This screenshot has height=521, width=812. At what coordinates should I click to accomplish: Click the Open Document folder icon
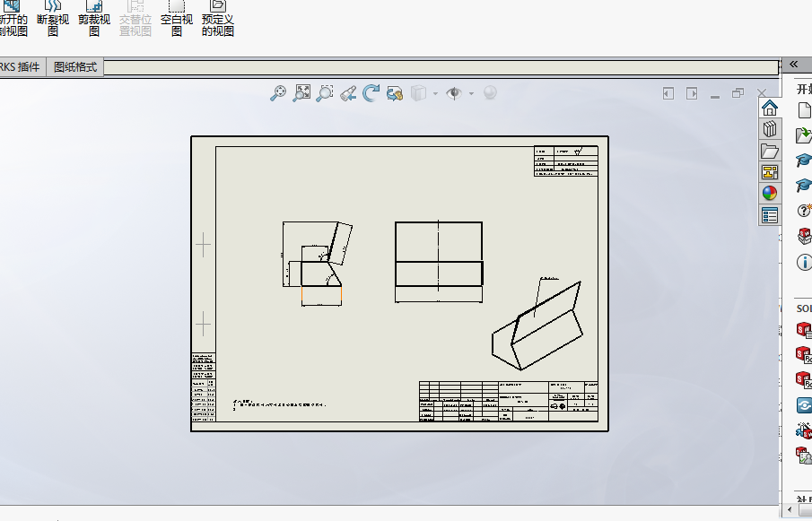tap(804, 135)
